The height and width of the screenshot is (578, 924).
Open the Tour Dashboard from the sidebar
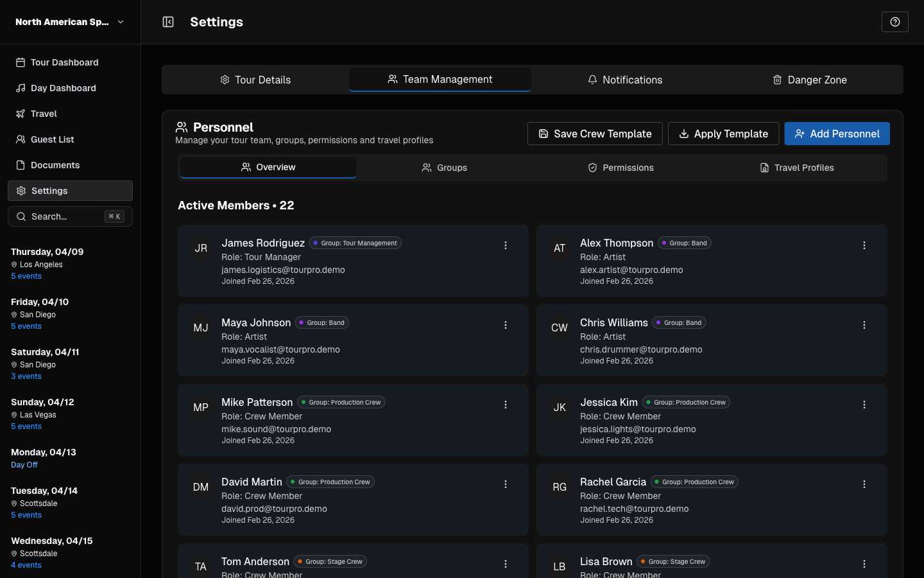tap(64, 62)
